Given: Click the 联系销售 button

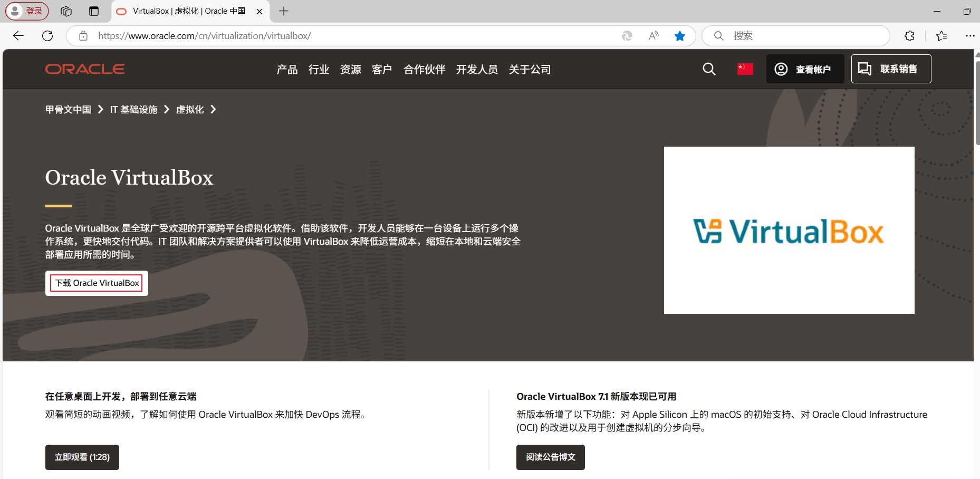Looking at the screenshot, I should coord(891,69).
